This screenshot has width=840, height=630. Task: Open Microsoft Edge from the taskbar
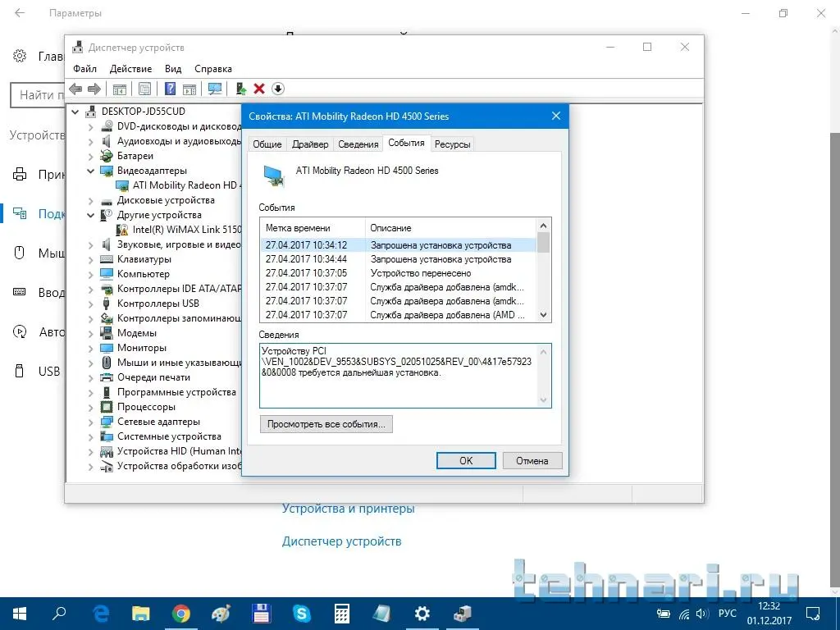click(x=101, y=613)
